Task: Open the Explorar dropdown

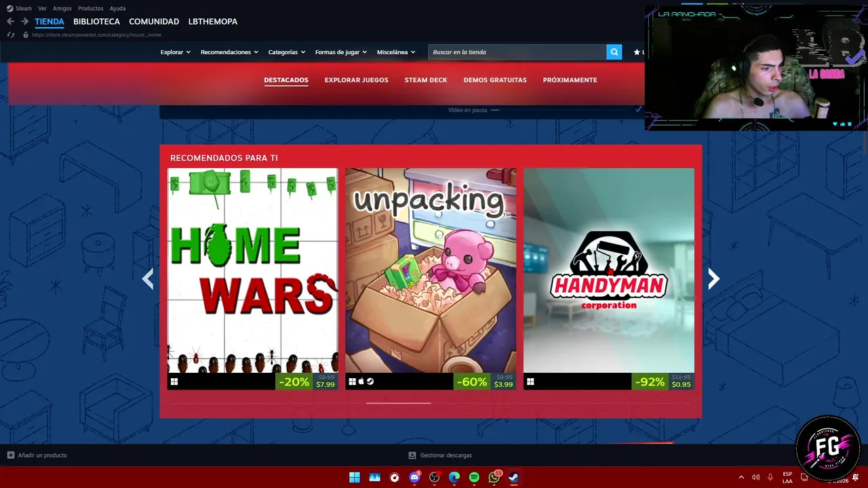Action: coord(176,52)
